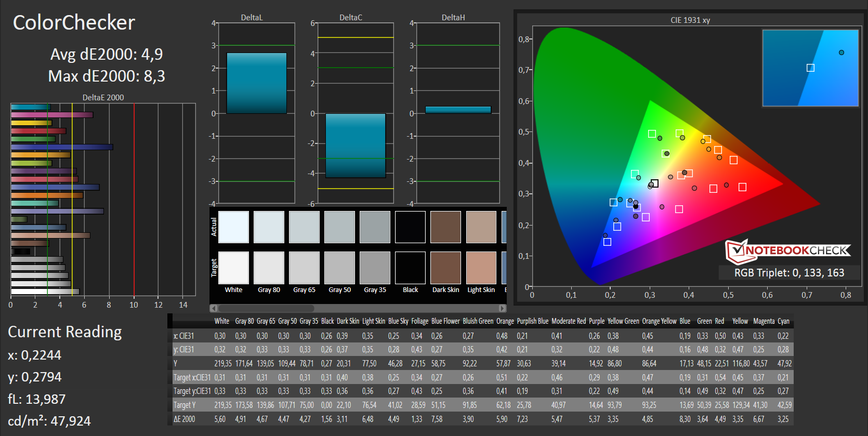Click the White Y value 219,35

click(x=223, y=364)
